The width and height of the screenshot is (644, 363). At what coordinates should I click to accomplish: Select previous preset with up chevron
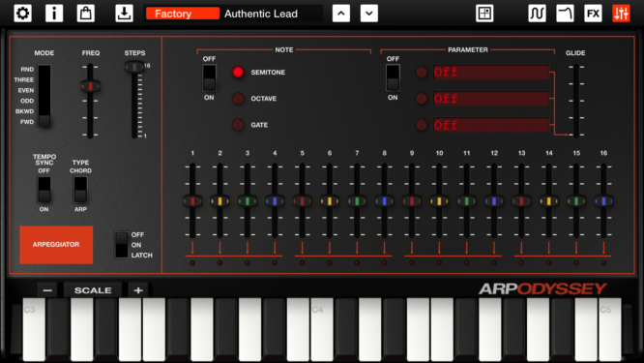point(341,14)
